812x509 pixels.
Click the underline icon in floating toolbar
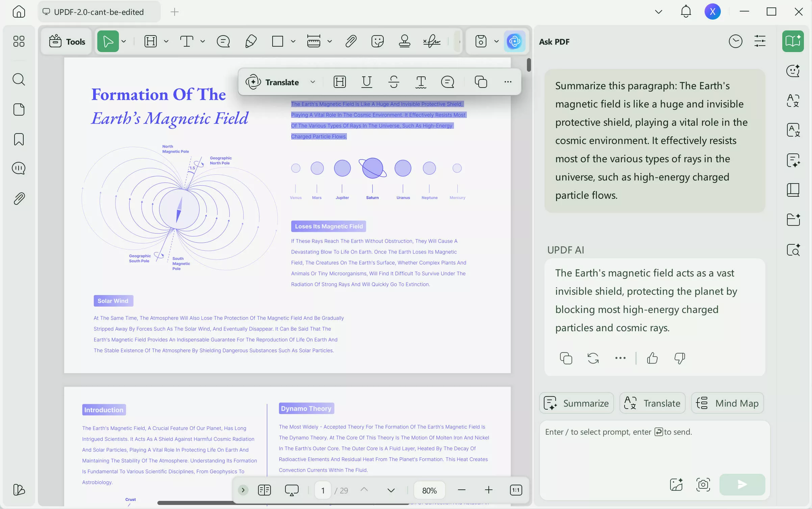(x=366, y=82)
